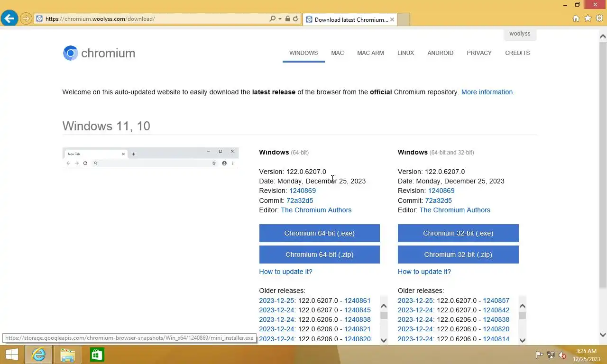Image resolution: width=607 pixels, height=364 pixels.
Task: Open a new tab with the blank tab button
Action: click(x=403, y=19)
